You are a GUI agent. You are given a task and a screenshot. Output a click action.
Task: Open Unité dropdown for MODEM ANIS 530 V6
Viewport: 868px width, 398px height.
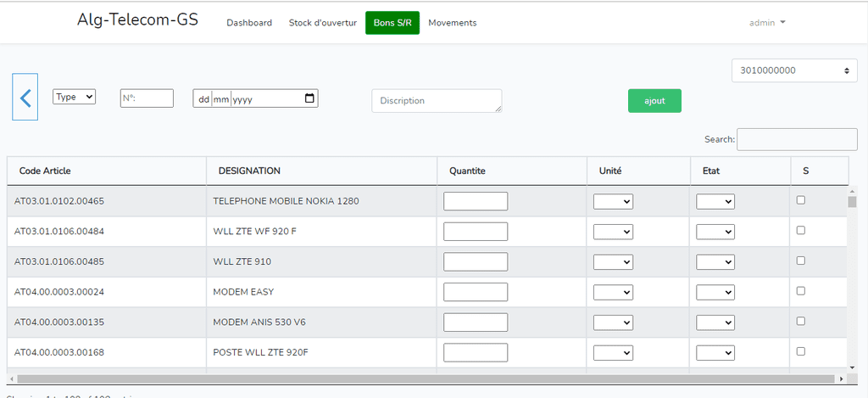pos(614,322)
